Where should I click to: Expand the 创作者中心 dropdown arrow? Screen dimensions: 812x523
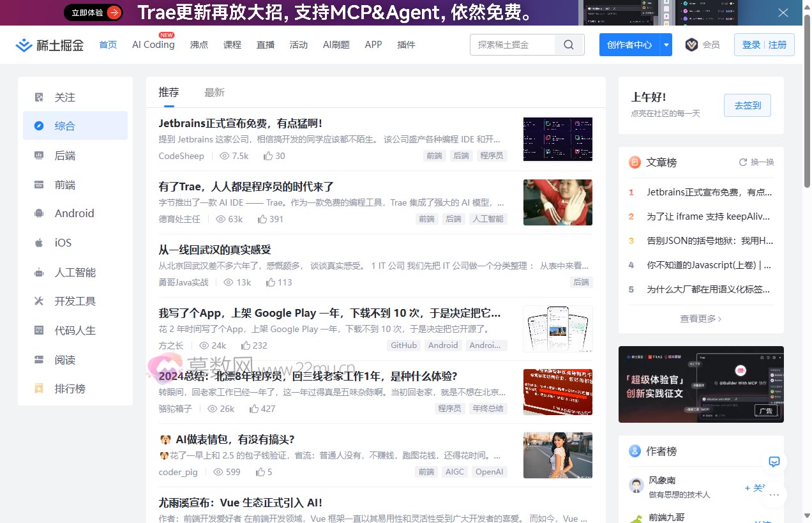click(666, 45)
